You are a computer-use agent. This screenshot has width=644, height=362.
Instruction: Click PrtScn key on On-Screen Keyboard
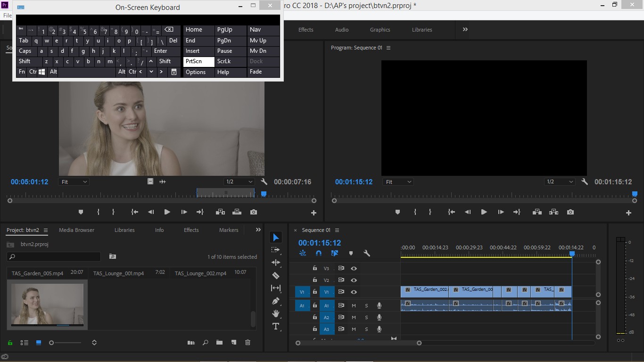[x=198, y=61]
